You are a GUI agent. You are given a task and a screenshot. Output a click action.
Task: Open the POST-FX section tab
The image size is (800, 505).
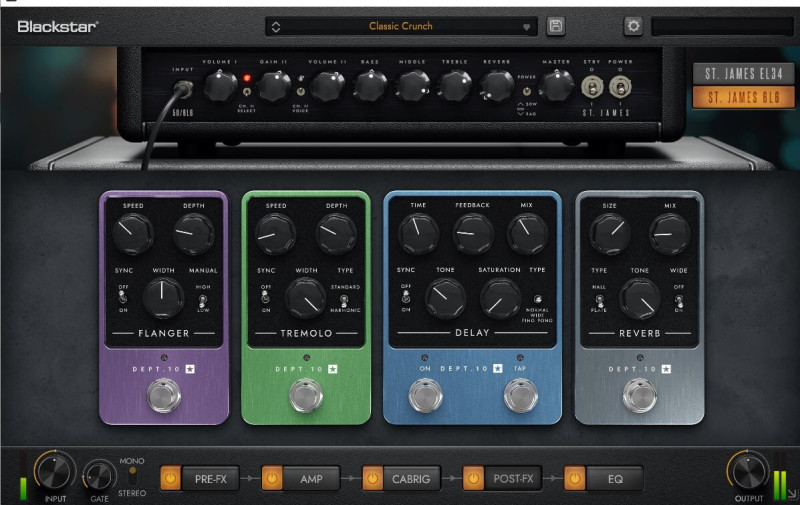pyautogui.click(x=513, y=478)
